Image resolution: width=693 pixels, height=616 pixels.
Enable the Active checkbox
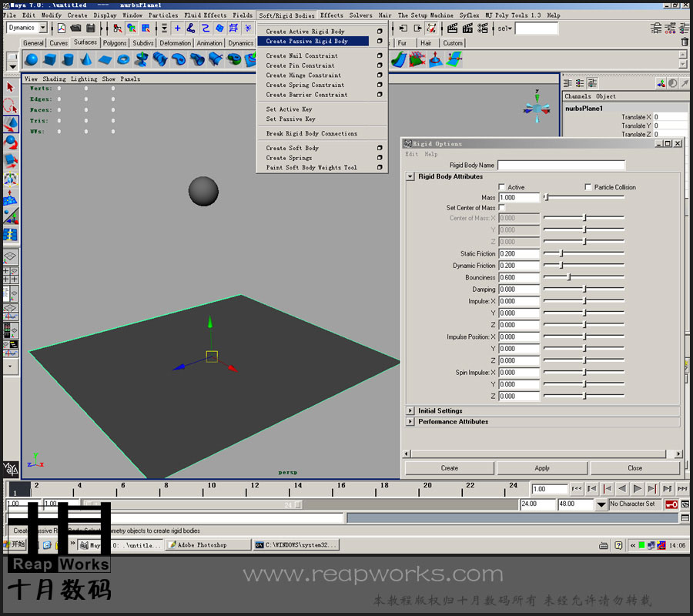501,187
